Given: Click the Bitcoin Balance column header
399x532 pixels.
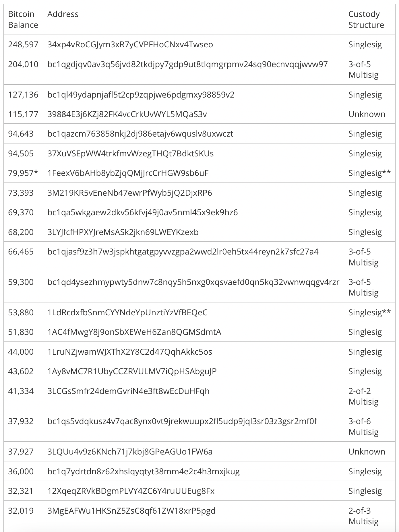Looking at the screenshot, I should point(23,20).
